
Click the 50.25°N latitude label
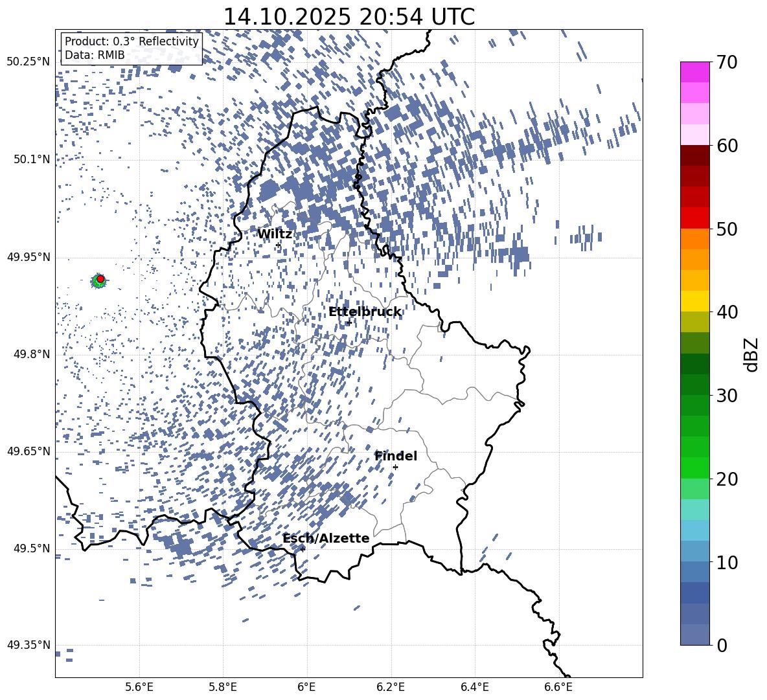(x=29, y=62)
